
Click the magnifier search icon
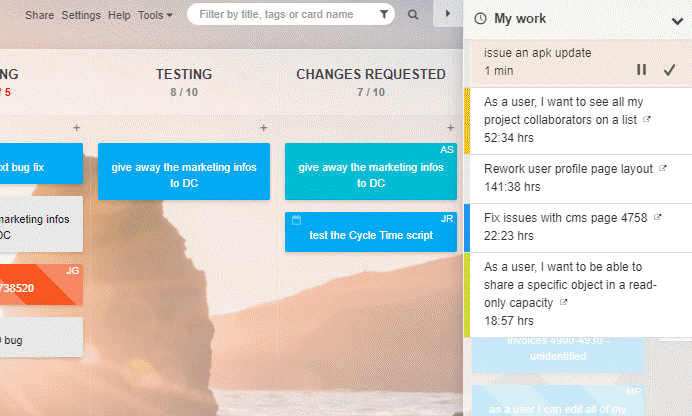(x=413, y=15)
